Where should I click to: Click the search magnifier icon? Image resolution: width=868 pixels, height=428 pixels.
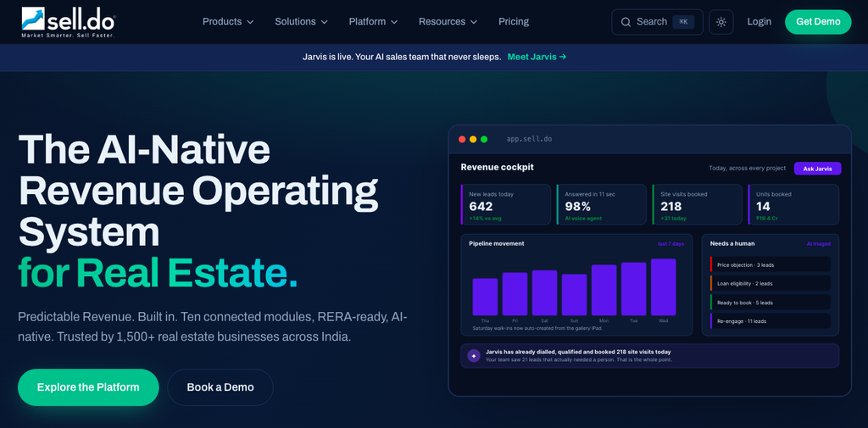click(626, 22)
